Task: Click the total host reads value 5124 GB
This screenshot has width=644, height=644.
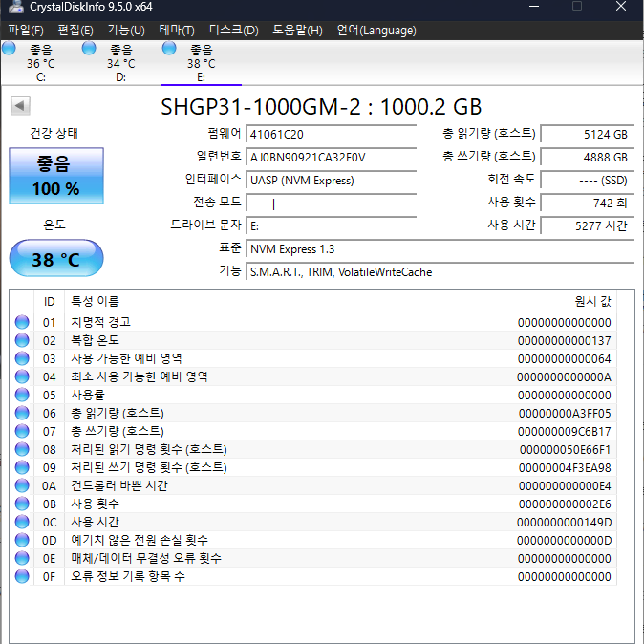Action: click(588, 135)
